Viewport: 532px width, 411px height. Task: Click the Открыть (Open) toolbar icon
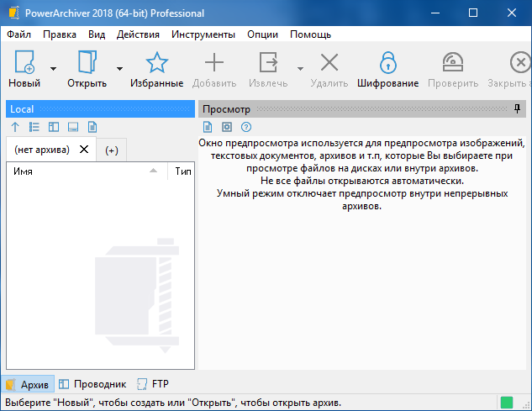87,63
